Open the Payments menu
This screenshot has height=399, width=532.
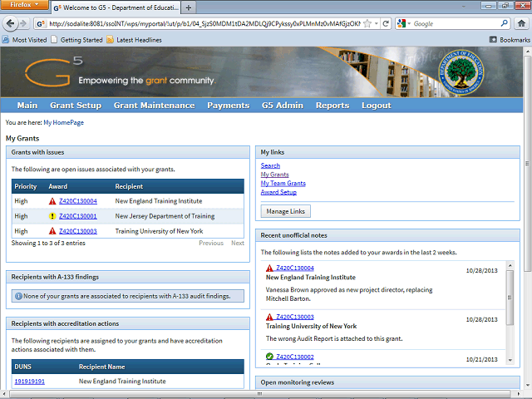point(229,106)
